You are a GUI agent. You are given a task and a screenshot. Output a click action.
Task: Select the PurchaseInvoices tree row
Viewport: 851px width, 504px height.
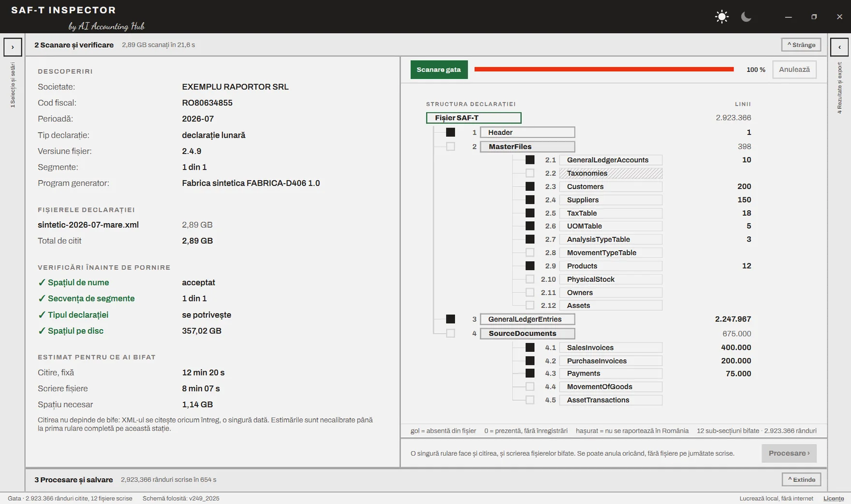611,361
